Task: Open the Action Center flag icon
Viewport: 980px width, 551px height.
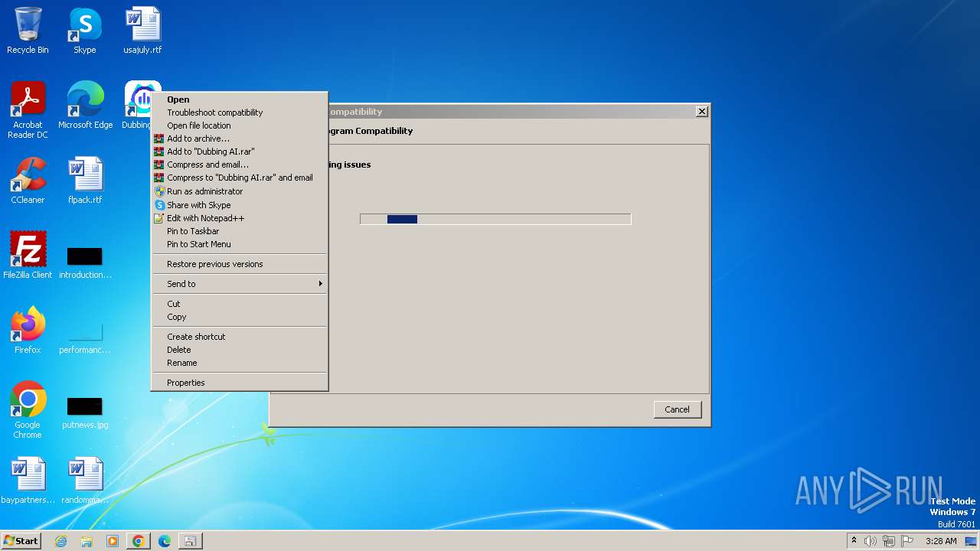Action: point(907,541)
